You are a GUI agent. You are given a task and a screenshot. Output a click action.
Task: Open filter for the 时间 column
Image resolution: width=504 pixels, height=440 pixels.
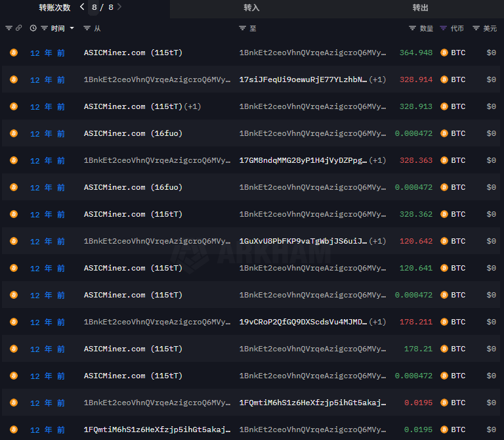45,28
